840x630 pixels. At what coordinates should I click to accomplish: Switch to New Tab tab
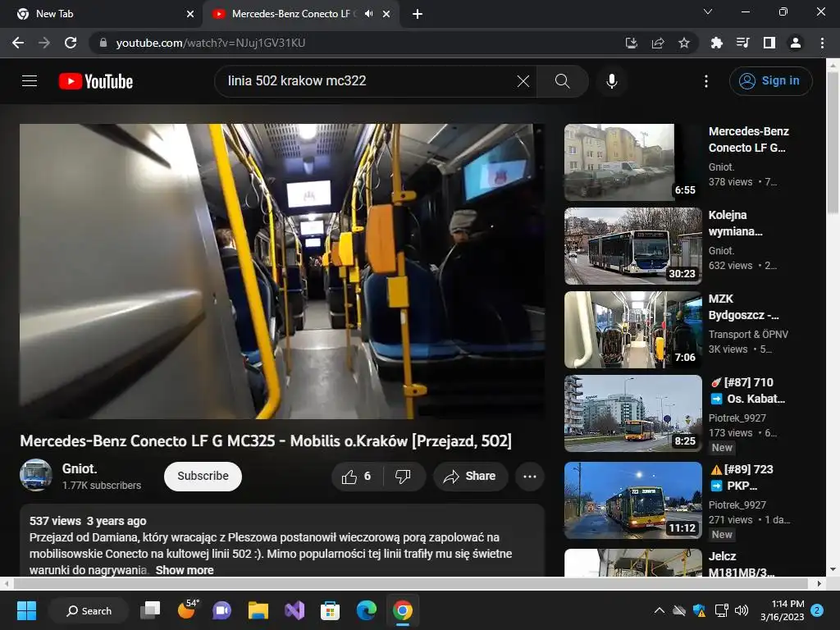click(102, 14)
